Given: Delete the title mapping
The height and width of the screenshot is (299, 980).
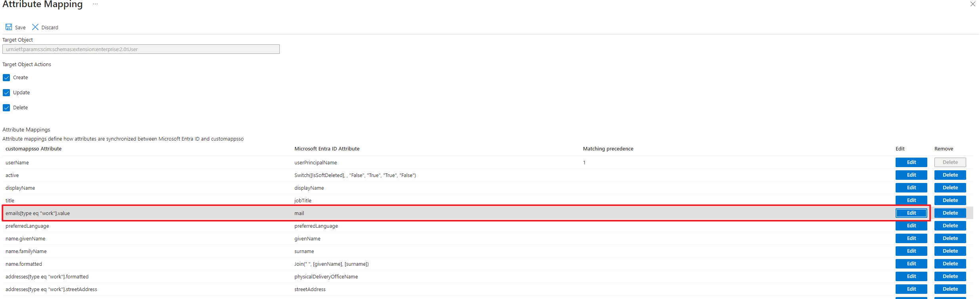Looking at the screenshot, I should (x=950, y=200).
